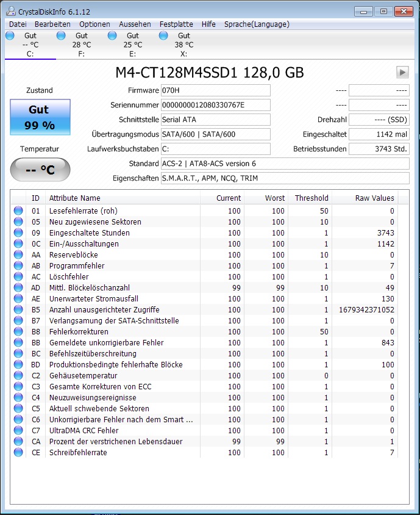Click the Betriebsstunden 3743 Std. field
Viewport: 420px width, 515px height.
(x=379, y=149)
